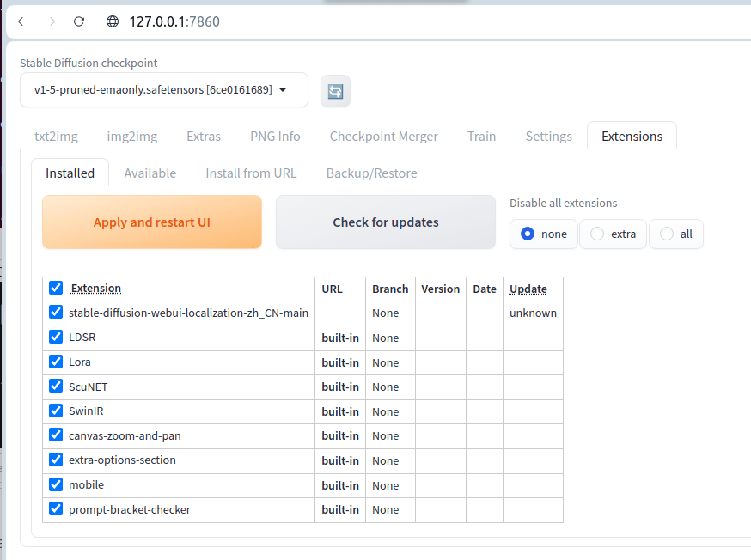Uncheck the extra-options-section extension checkbox
Viewport: 751px width, 560px height.
(x=56, y=460)
